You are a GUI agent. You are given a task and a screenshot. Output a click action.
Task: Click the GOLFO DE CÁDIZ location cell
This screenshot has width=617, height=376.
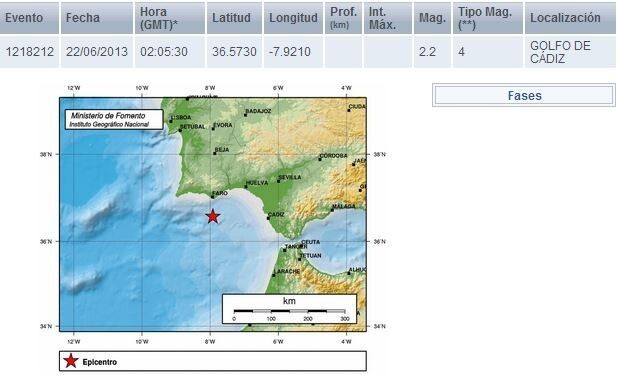coord(570,52)
